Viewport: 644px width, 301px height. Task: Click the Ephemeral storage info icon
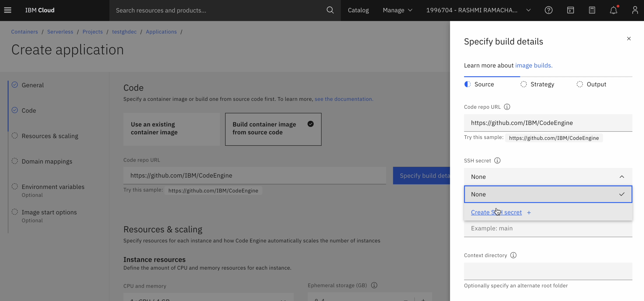[x=374, y=285]
